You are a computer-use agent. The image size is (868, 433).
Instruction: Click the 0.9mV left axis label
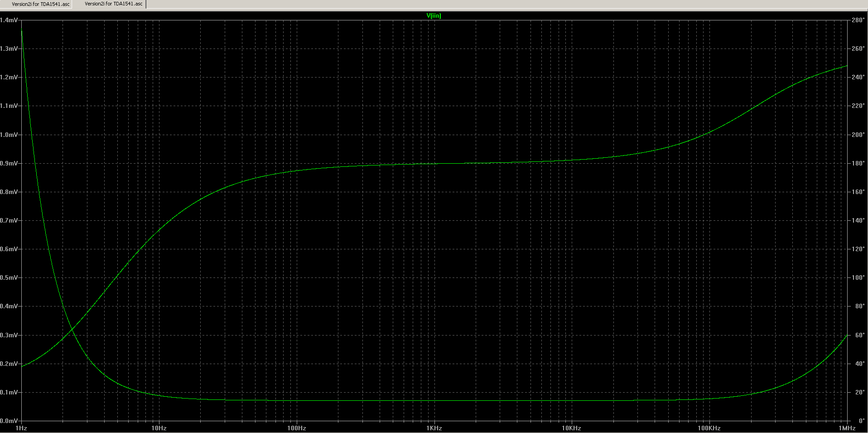pos(9,163)
